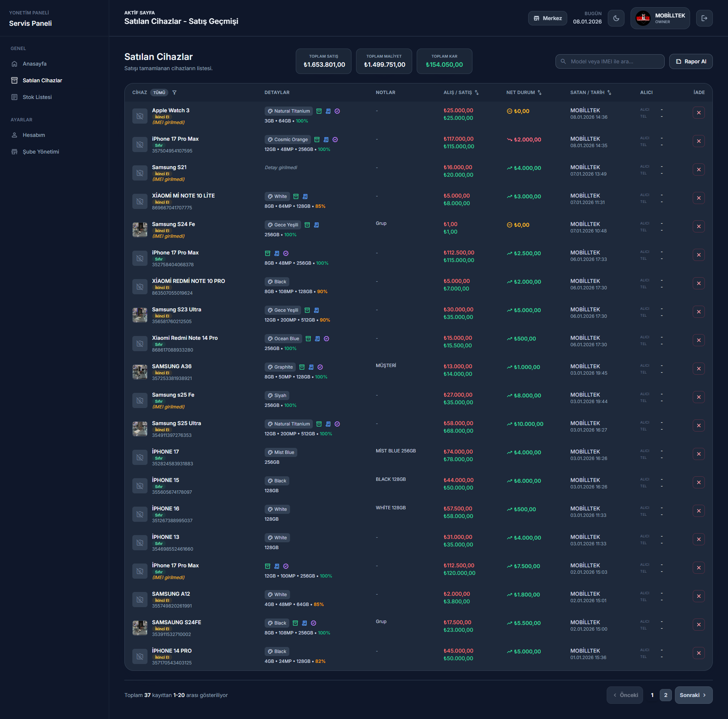728x719 pixels.
Task: Click box icon in Apple Watch 3 details
Action: coord(319,111)
